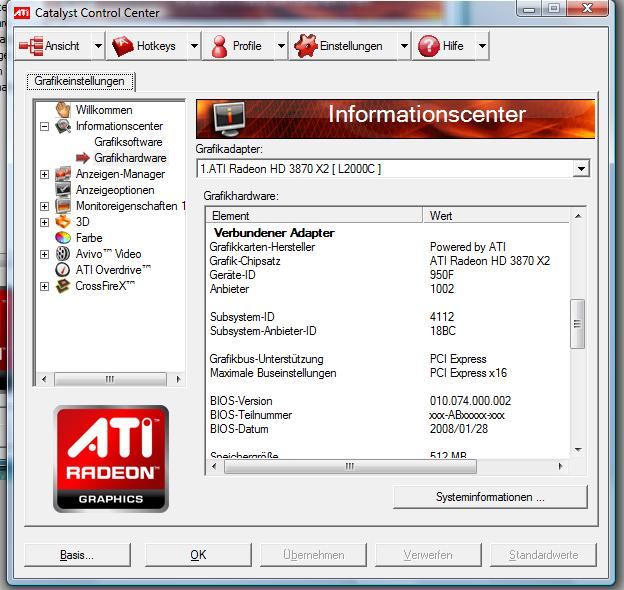Viewport: 624px width, 590px height.
Task: Collapse the Informationscenter tree node
Action: point(45,127)
